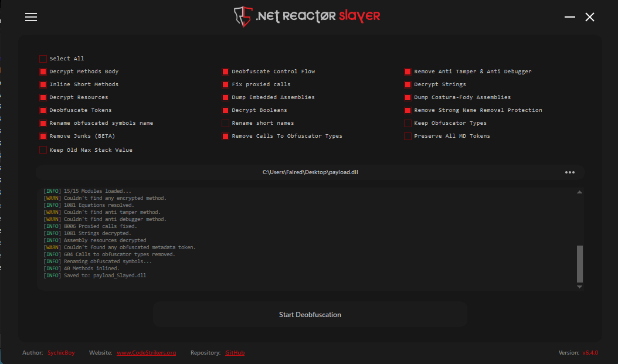
Task: Enable Keep Old Max Stack Value
Action: 43,149
